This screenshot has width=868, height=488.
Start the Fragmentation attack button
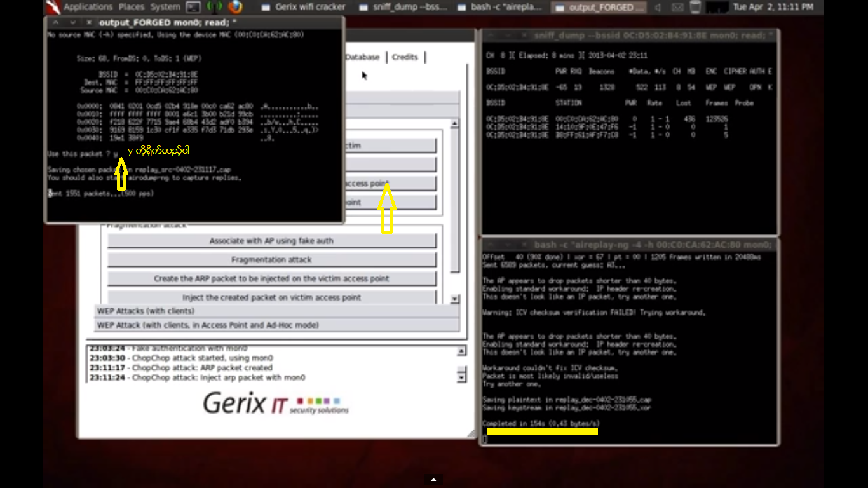tap(271, 260)
